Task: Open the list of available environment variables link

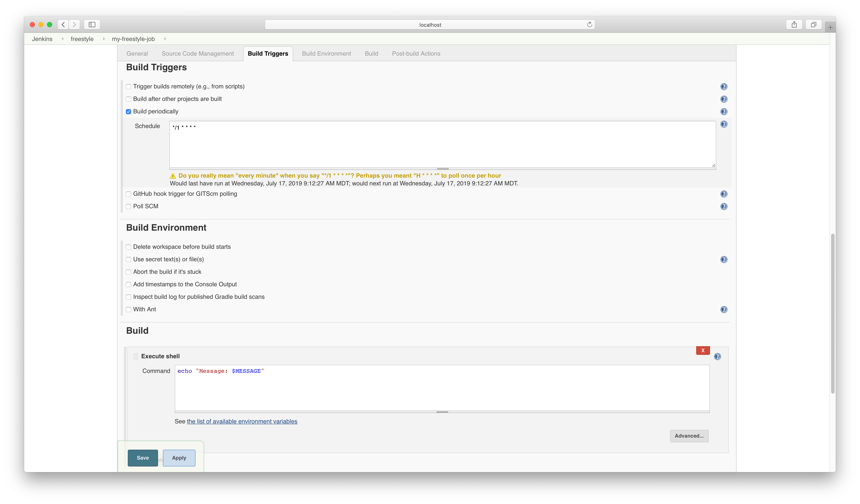Action: tap(242, 421)
